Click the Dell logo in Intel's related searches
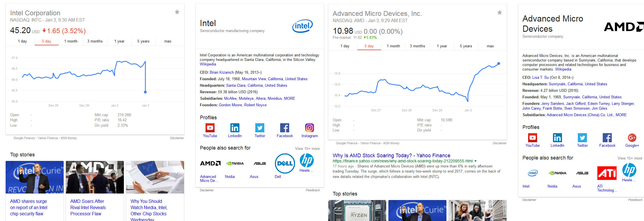The width and height of the screenshot is (644, 221). (285, 163)
